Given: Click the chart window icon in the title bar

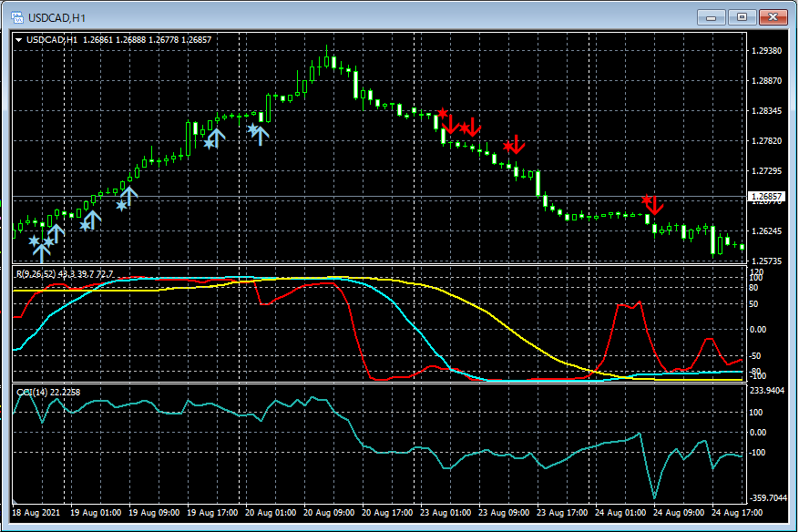Looking at the screenshot, I should (x=15, y=16).
